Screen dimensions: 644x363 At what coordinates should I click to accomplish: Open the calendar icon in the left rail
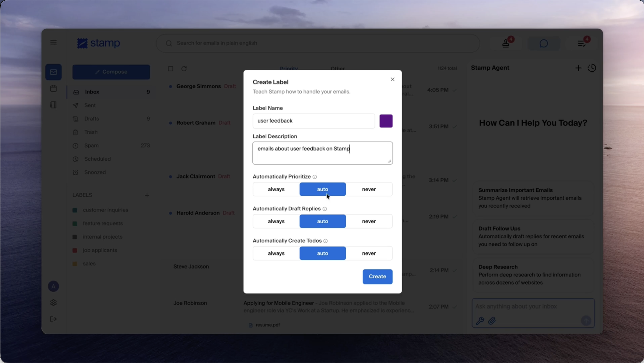pyautogui.click(x=53, y=88)
